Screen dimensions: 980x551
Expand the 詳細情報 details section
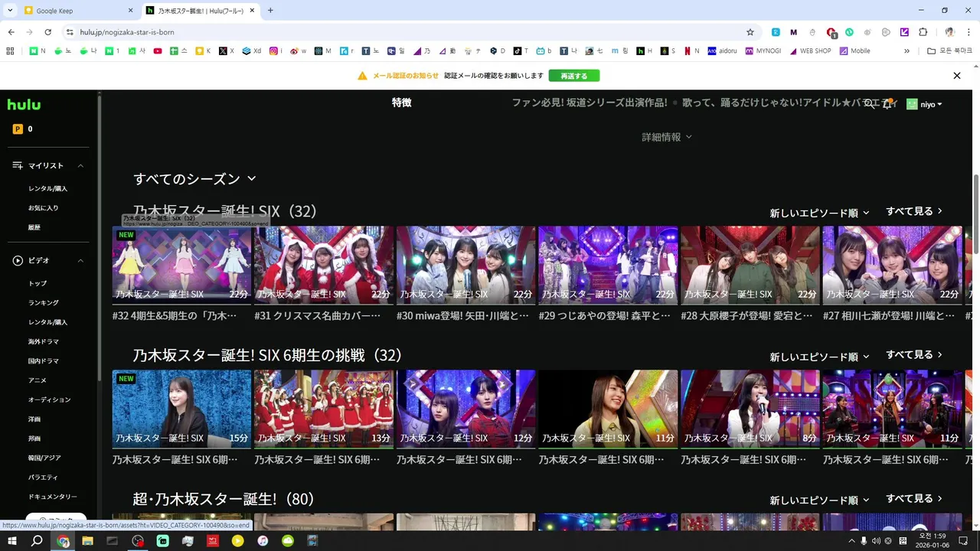(x=666, y=137)
